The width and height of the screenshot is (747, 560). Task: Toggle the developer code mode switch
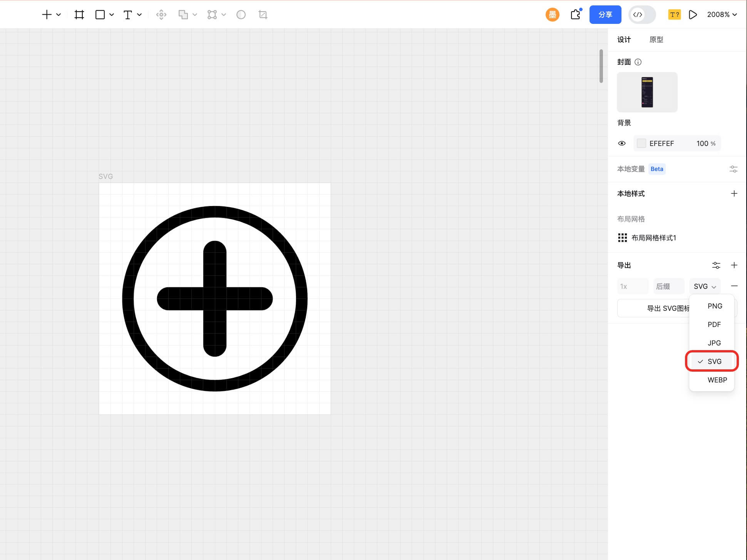642,15
